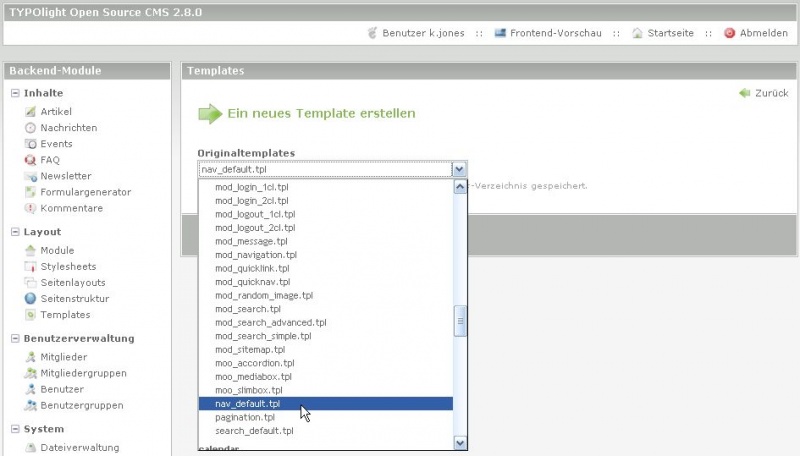This screenshot has width=800, height=456.
Task: Open Events via its calendar icon
Action: [30, 144]
